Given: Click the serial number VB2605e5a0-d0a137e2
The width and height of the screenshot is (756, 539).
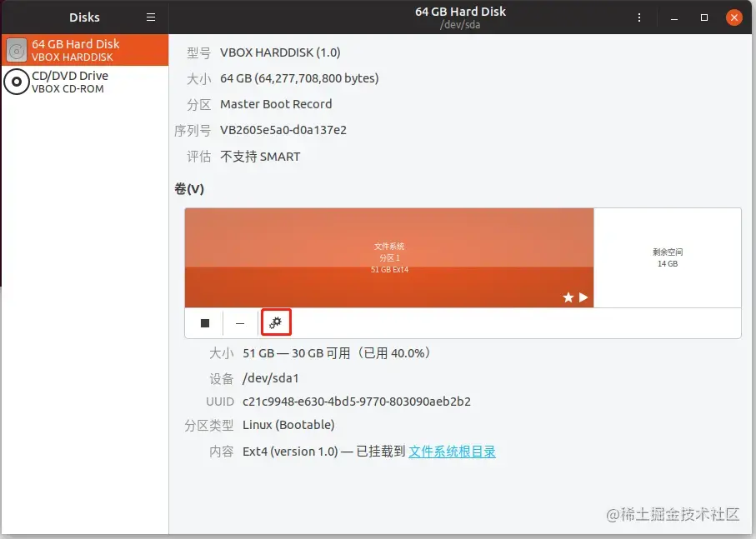Looking at the screenshot, I should click(283, 131).
